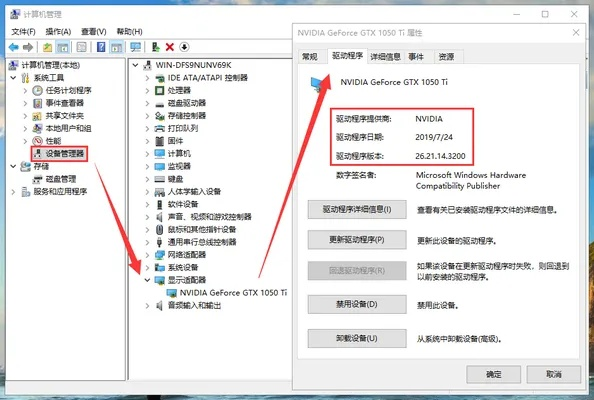Click 禁用设备(D) button
This screenshot has width=594, height=400.
pyautogui.click(x=357, y=304)
